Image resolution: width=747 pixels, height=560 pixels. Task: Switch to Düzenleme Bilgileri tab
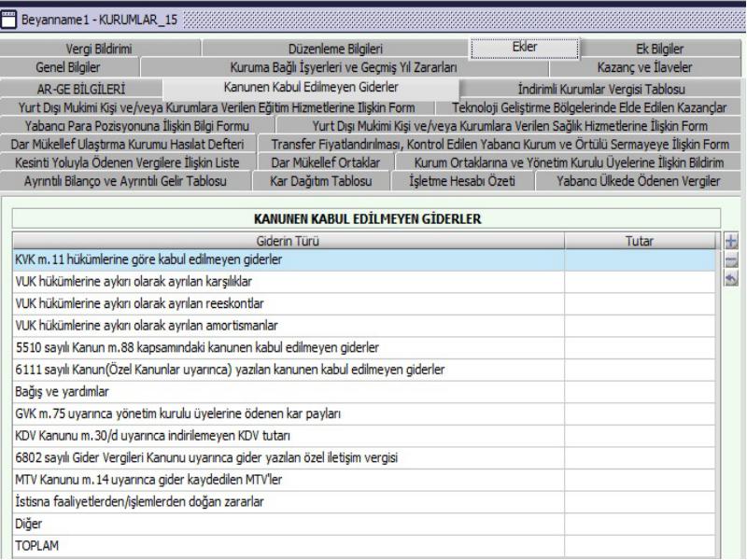(335, 49)
